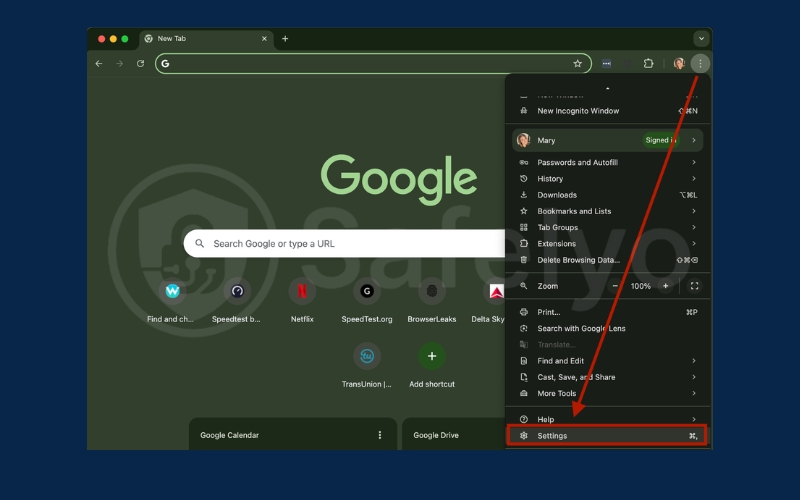Viewport: 800px width, 500px height.
Task: Open the Find and ch... shortcut
Action: (x=172, y=301)
